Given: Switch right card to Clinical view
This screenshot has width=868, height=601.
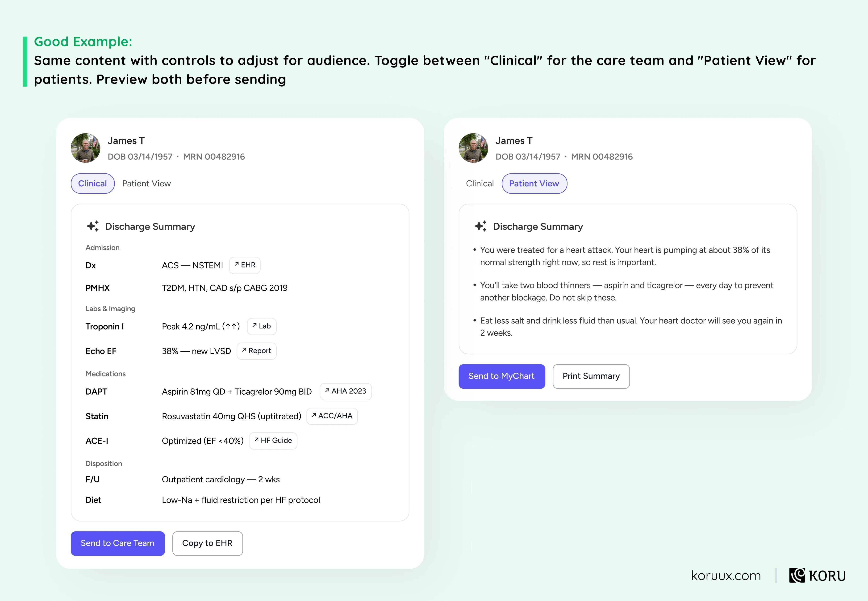Looking at the screenshot, I should click(x=480, y=183).
